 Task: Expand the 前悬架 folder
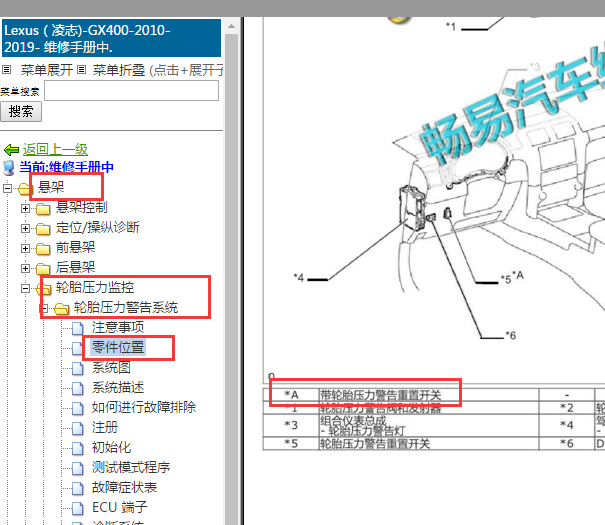pyautogui.click(x=25, y=248)
